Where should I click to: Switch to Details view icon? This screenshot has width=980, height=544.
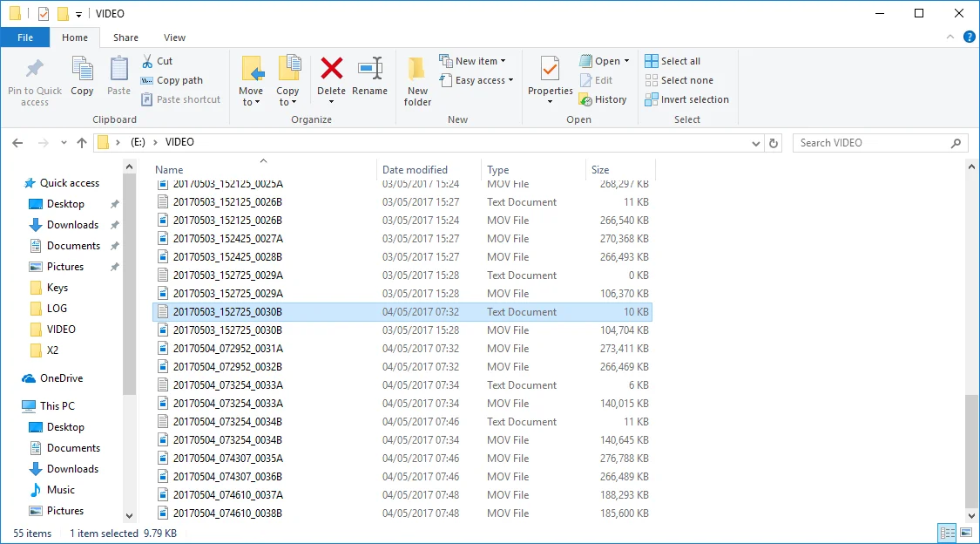click(x=948, y=534)
